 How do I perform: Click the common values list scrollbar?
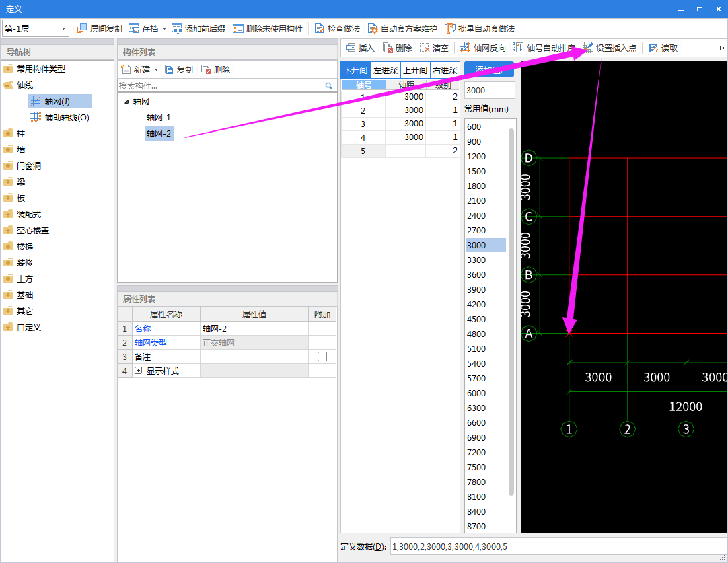coord(511,312)
